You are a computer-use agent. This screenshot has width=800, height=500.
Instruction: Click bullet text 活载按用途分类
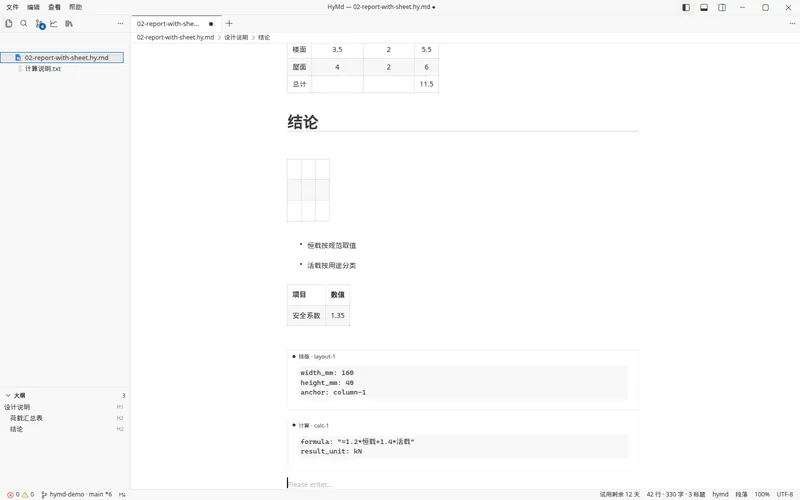pyautogui.click(x=332, y=265)
